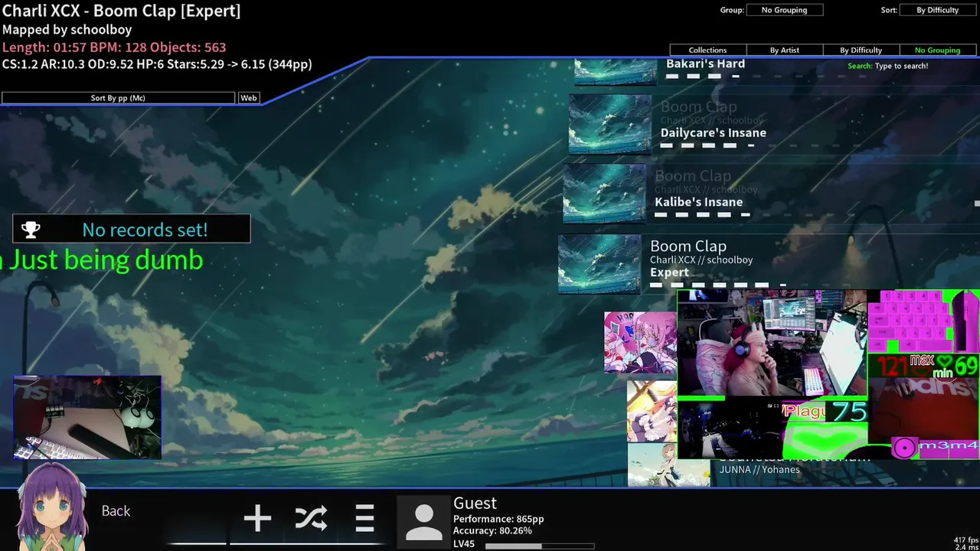Viewport: 980px width, 551px height.
Task: Select Kalibe's Insane beatmap entry
Action: pos(770,193)
